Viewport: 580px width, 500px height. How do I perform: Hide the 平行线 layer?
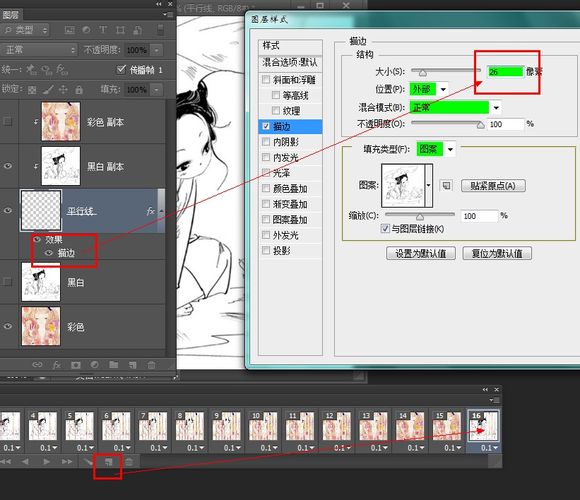[8, 210]
